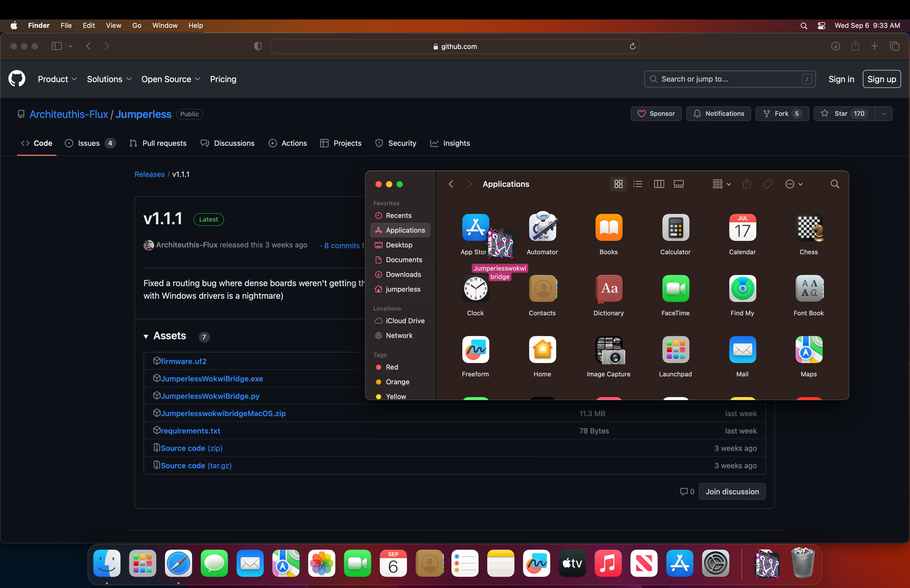This screenshot has width=910, height=588.
Task: Click the Finder back arrow
Action: [451, 184]
